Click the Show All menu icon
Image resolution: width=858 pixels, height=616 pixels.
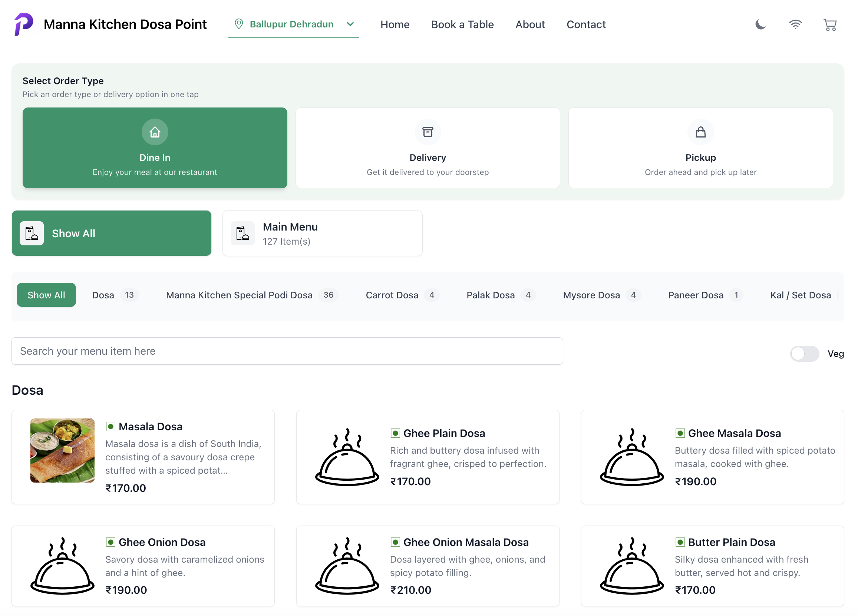click(32, 233)
